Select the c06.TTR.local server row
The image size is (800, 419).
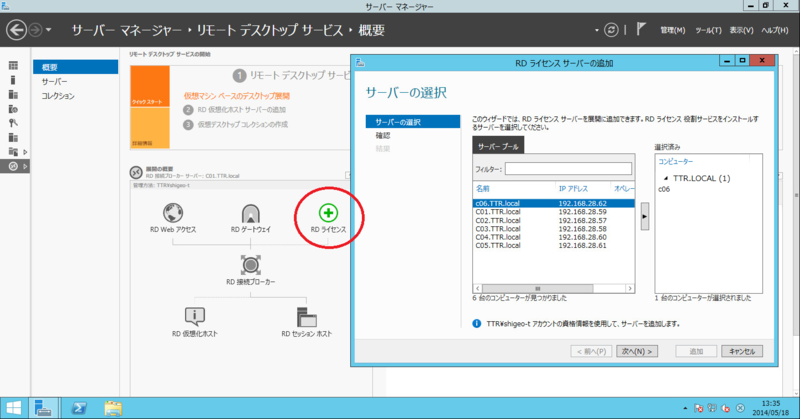coord(554,203)
